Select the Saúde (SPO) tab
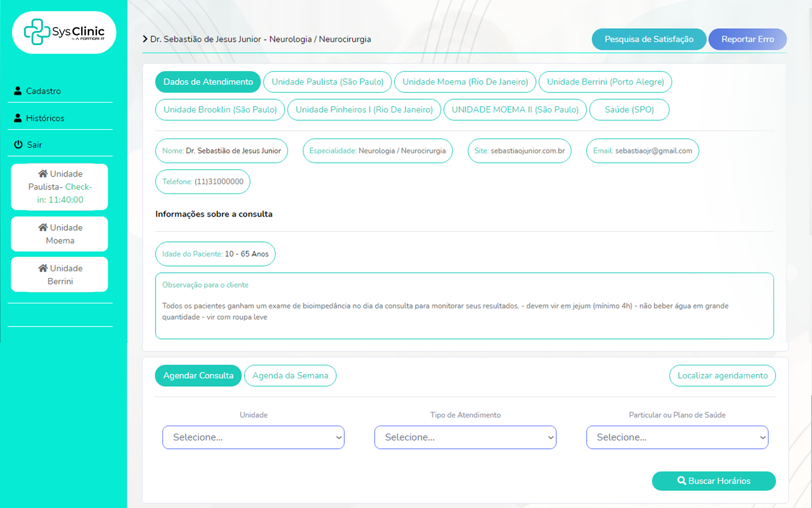The image size is (812, 508). [x=629, y=109]
